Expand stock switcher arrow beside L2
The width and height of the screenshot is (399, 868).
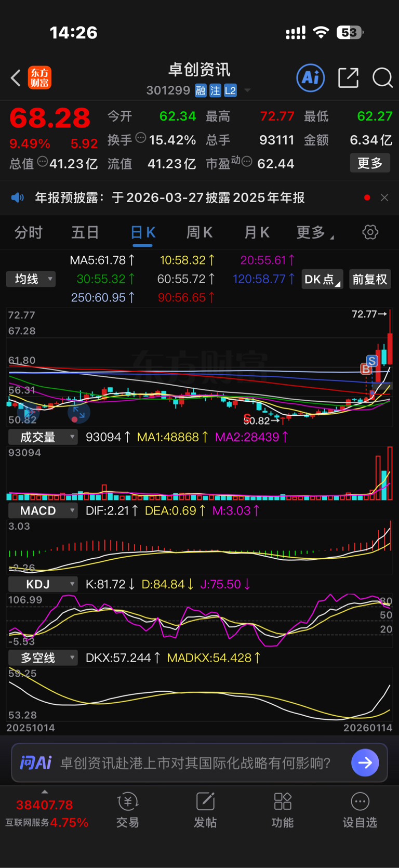coord(247,90)
